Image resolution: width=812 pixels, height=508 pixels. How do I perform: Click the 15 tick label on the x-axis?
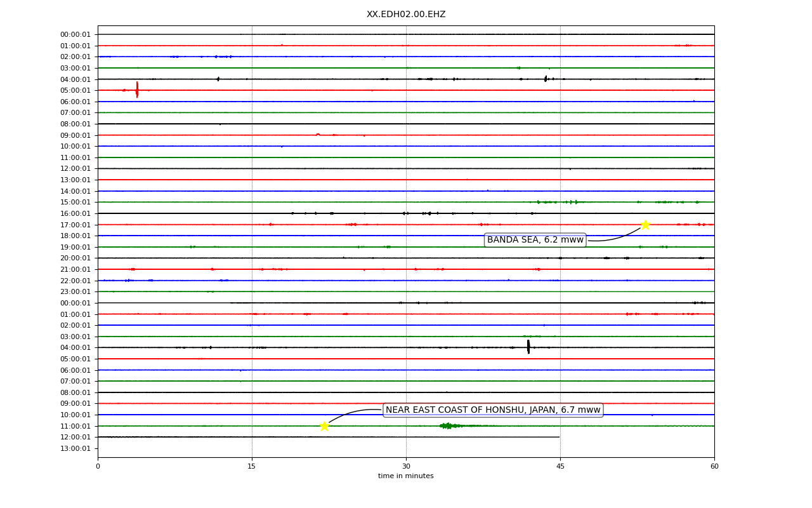252,467
